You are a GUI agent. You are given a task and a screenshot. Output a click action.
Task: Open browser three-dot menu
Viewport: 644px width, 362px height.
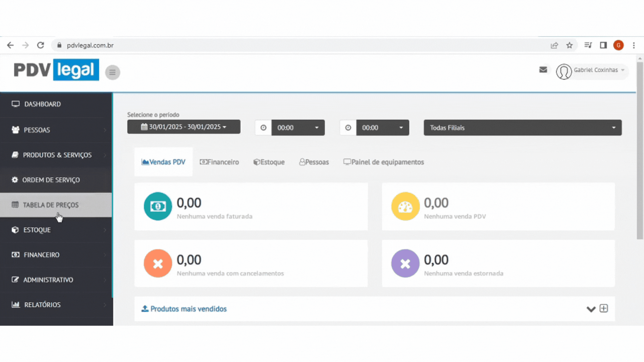tap(634, 45)
